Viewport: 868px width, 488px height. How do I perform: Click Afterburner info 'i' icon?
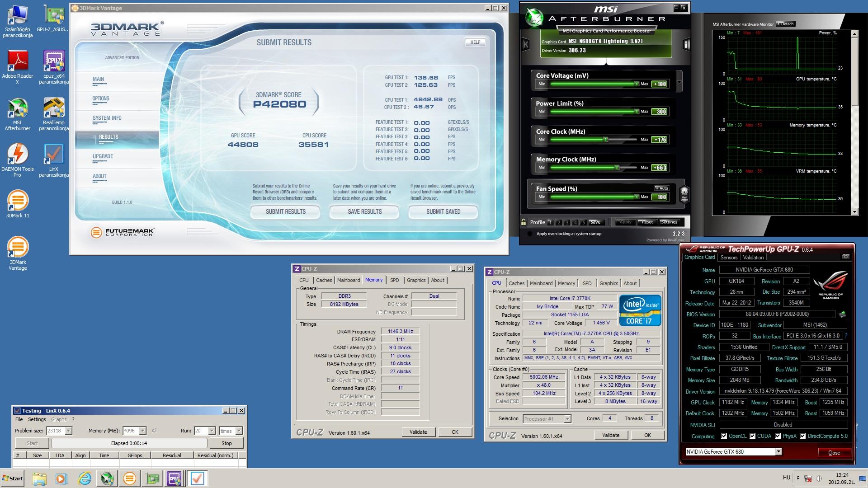pyautogui.click(x=686, y=44)
